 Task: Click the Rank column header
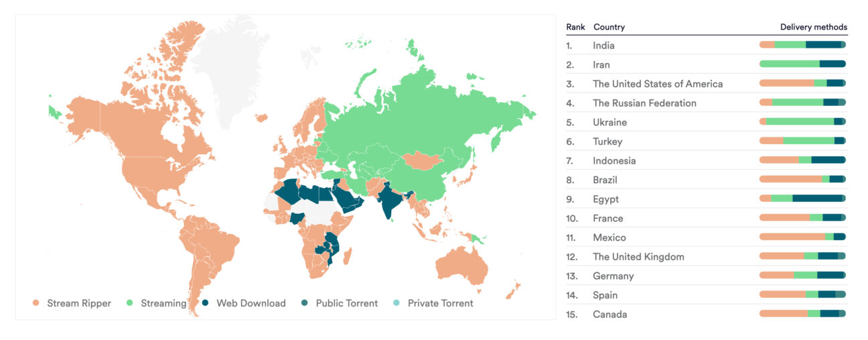575,27
